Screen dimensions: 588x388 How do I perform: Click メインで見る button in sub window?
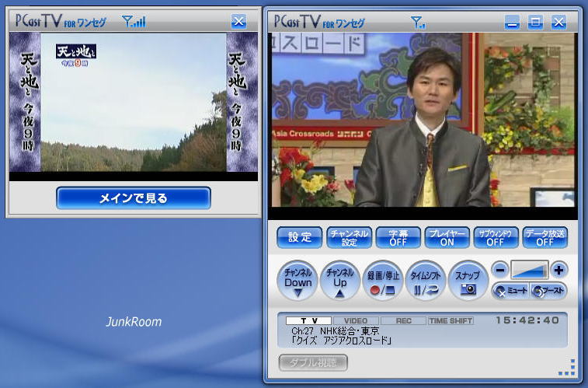[134, 197]
